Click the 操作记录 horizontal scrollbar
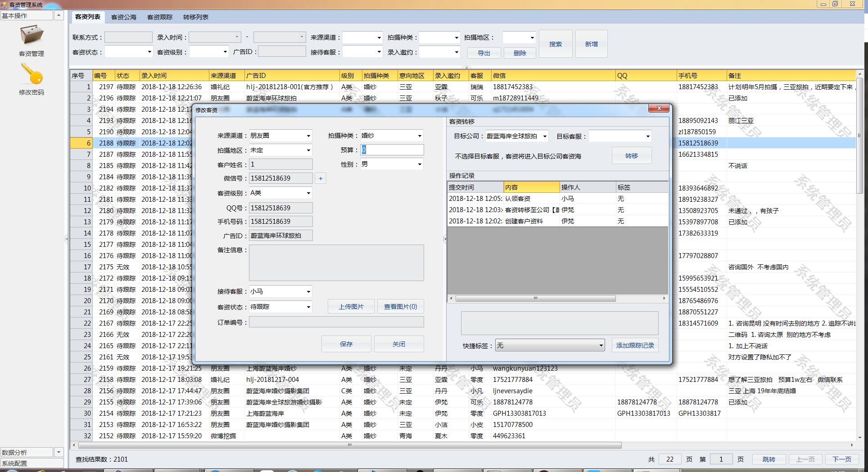This screenshot has height=472, width=868. point(535,299)
